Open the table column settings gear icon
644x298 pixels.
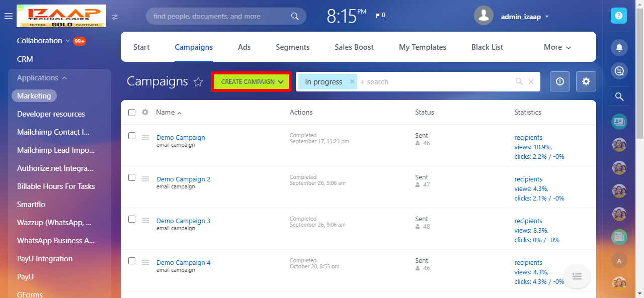[145, 112]
